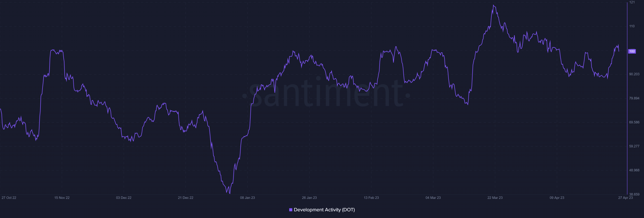Click the 03 Dec 22 axis label

pos(124,198)
